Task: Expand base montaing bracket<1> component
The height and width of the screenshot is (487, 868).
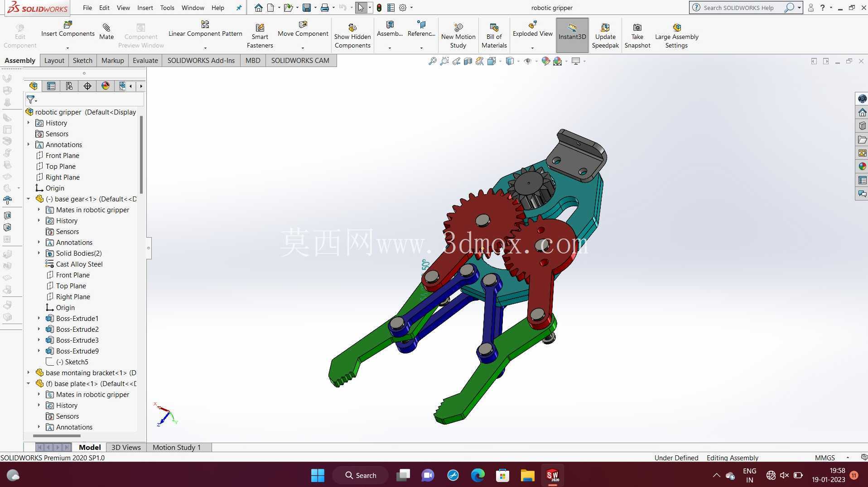Action: click(29, 372)
